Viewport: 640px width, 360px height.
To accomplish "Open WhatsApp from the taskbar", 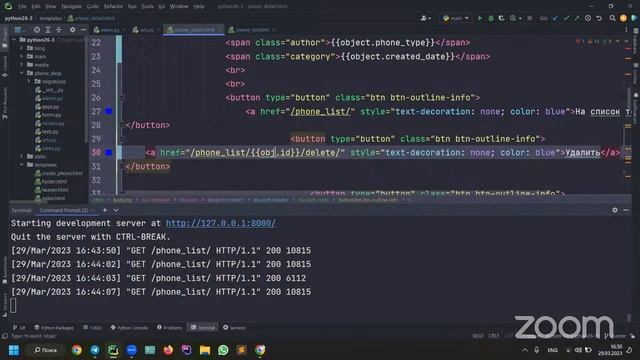I will (x=223, y=350).
